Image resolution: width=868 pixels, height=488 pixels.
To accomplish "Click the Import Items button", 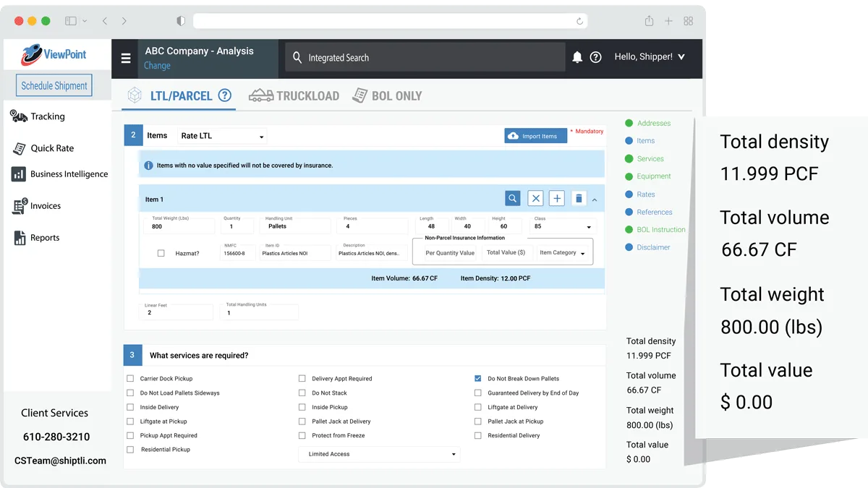I will coord(535,136).
